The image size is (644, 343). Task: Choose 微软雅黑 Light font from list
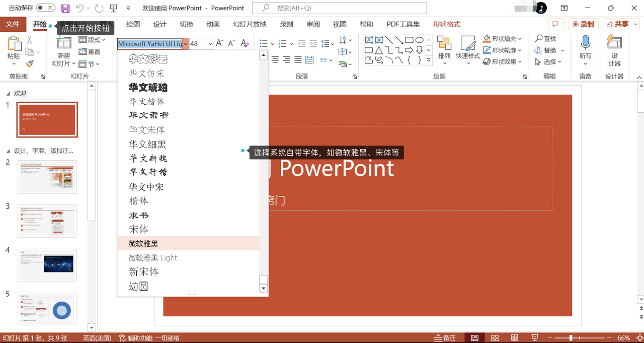(188, 258)
